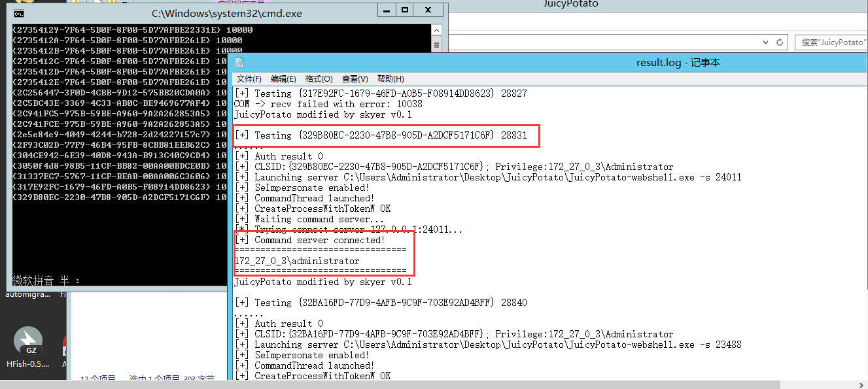Click cmd line starting {329B80EC-2230-47B8
Image resolution: width=868 pixels, height=389 pixels.
coord(120,197)
